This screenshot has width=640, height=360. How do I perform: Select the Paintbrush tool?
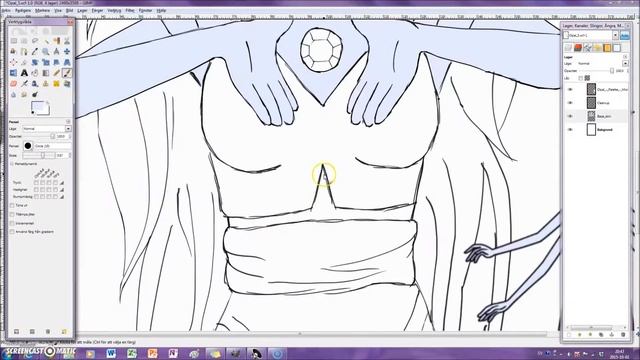[67, 73]
